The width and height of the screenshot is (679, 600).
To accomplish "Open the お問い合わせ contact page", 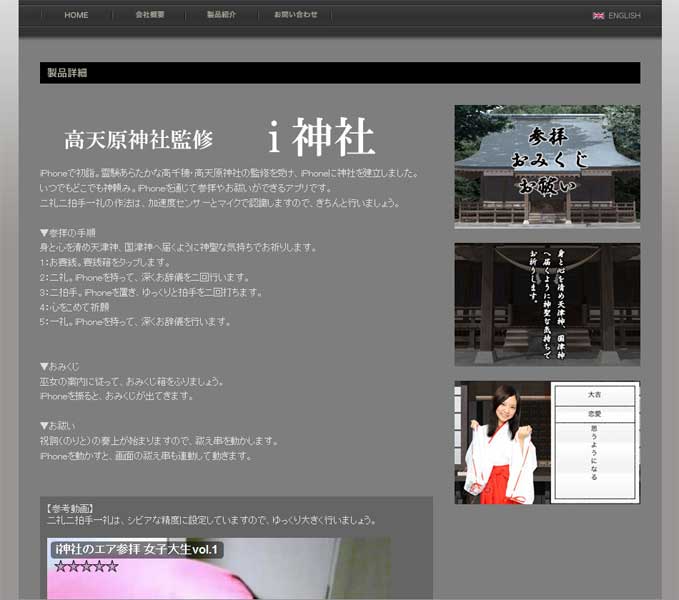I will pos(296,16).
